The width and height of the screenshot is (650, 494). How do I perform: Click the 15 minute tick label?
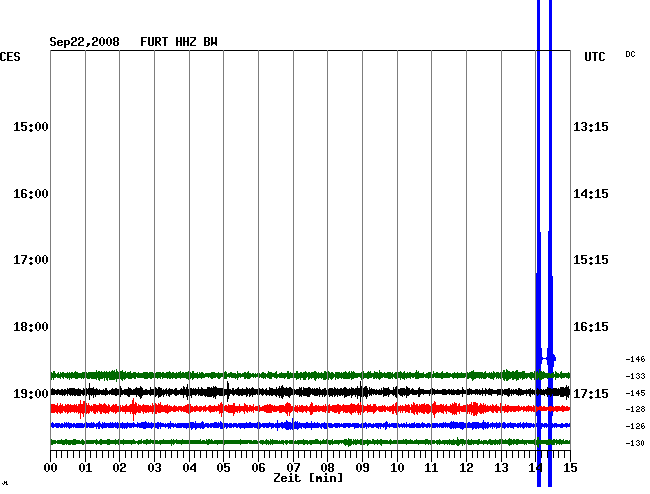click(570, 467)
